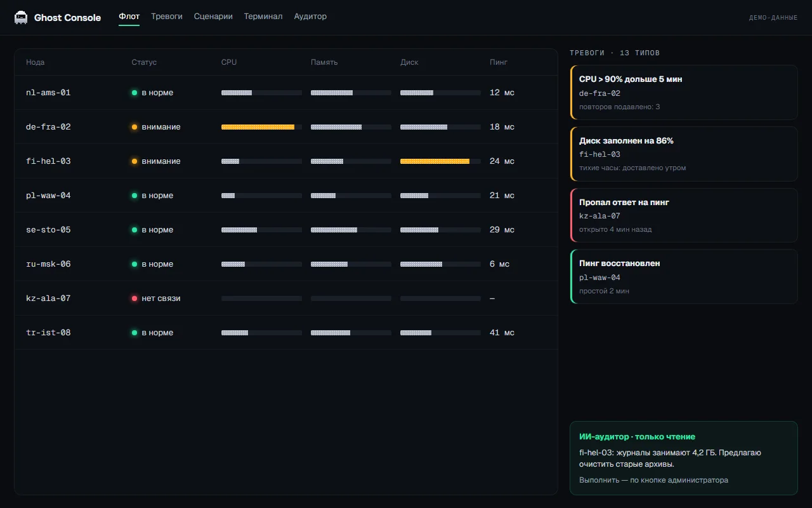
Task: Click the CPU bar for nl-ams-01
Action: tap(261, 93)
